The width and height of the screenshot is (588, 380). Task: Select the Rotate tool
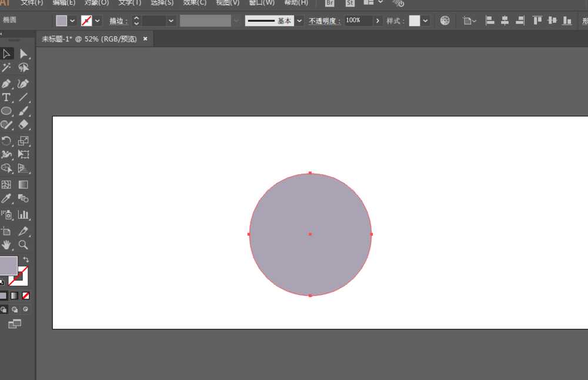(x=6, y=141)
